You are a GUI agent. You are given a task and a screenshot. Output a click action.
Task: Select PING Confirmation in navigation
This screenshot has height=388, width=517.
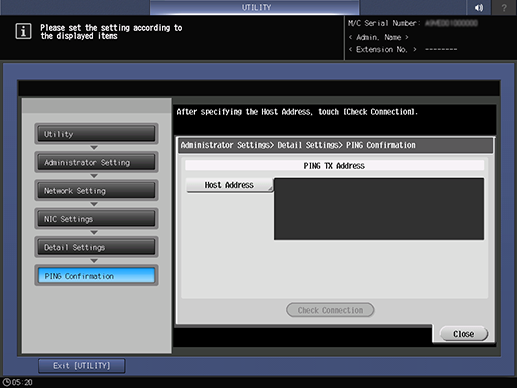coord(96,276)
